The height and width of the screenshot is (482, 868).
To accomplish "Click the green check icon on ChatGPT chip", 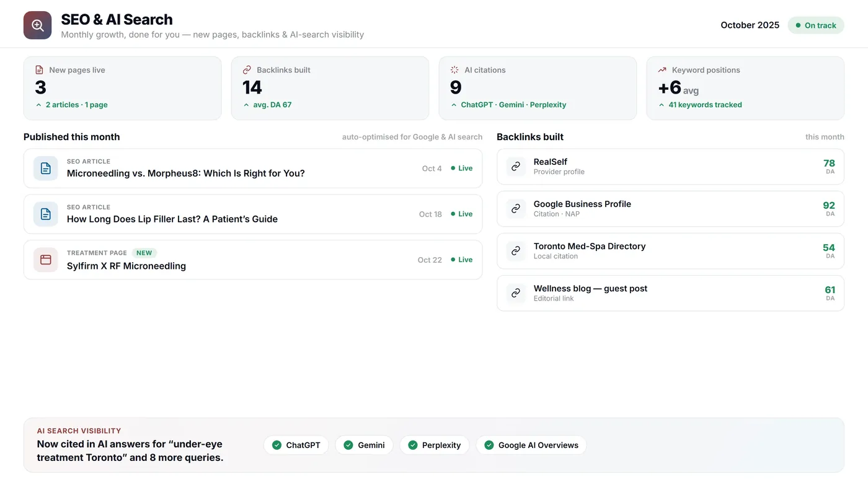I will [277, 445].
